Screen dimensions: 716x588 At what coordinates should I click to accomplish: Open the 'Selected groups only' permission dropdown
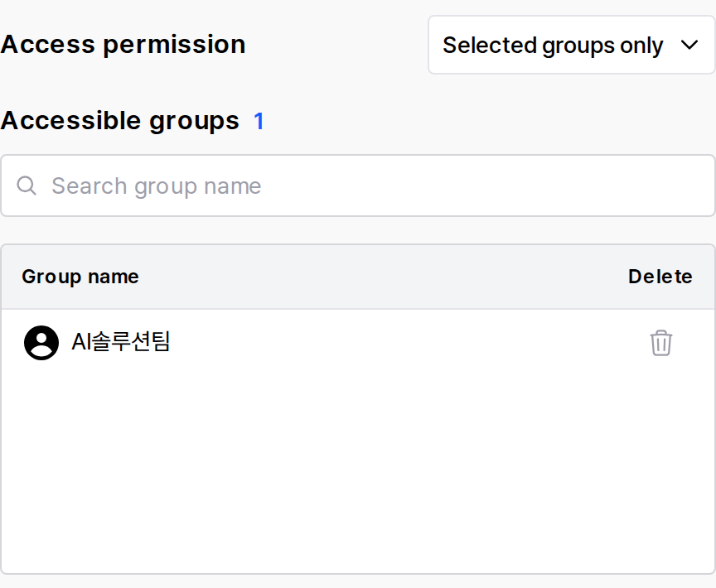point(571,45)
